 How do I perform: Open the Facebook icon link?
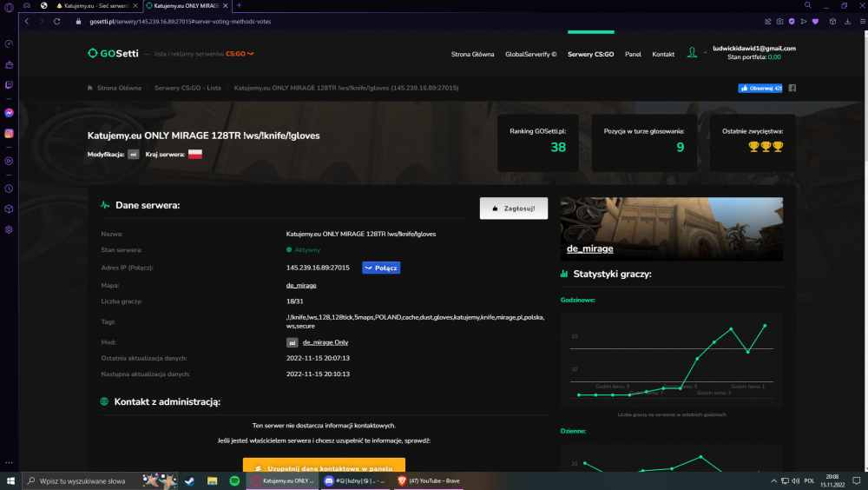tap(792, 88)
